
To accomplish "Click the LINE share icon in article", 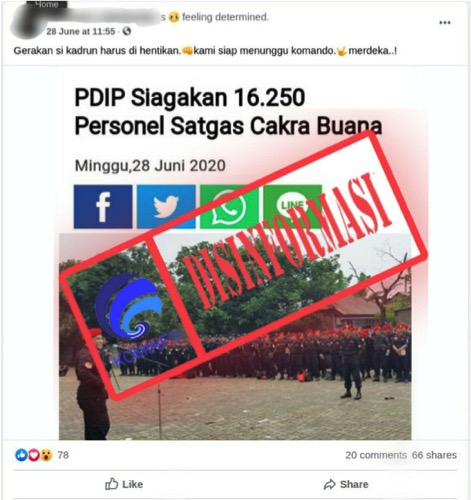I will (292, 207).
